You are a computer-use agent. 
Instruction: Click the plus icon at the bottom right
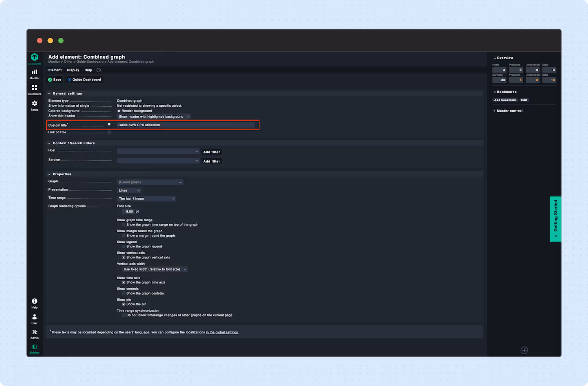click(524, 350)
